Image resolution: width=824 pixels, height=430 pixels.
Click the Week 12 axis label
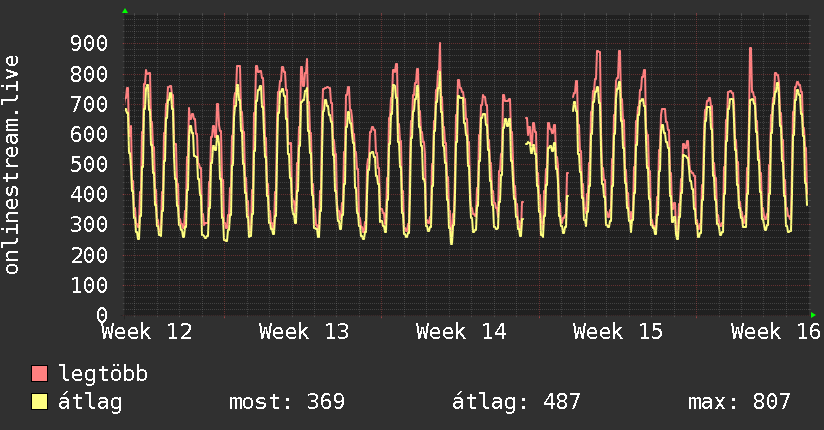pos(147,332)
